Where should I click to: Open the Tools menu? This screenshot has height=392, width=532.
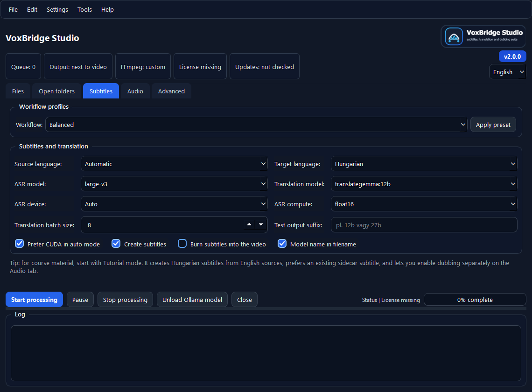coord(84,9)
